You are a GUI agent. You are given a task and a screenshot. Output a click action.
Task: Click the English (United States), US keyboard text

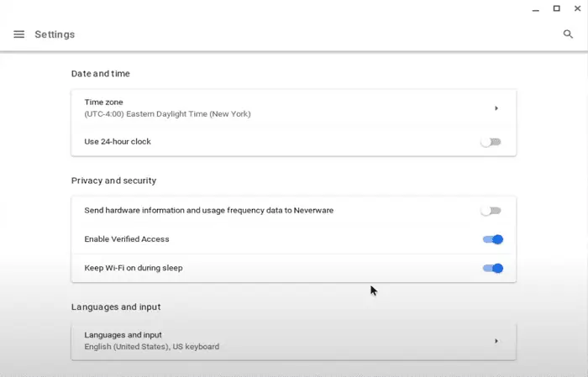click(x=151, y=347)
